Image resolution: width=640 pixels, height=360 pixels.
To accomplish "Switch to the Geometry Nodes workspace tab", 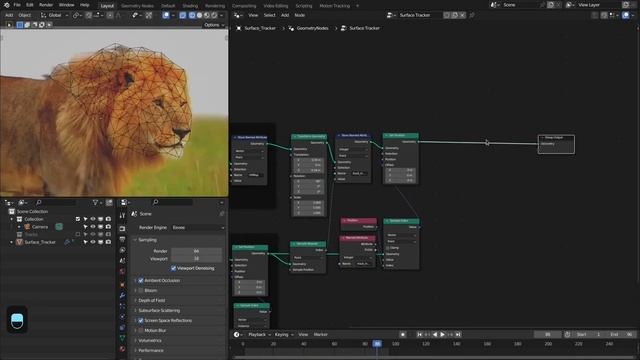I will 138,6.
